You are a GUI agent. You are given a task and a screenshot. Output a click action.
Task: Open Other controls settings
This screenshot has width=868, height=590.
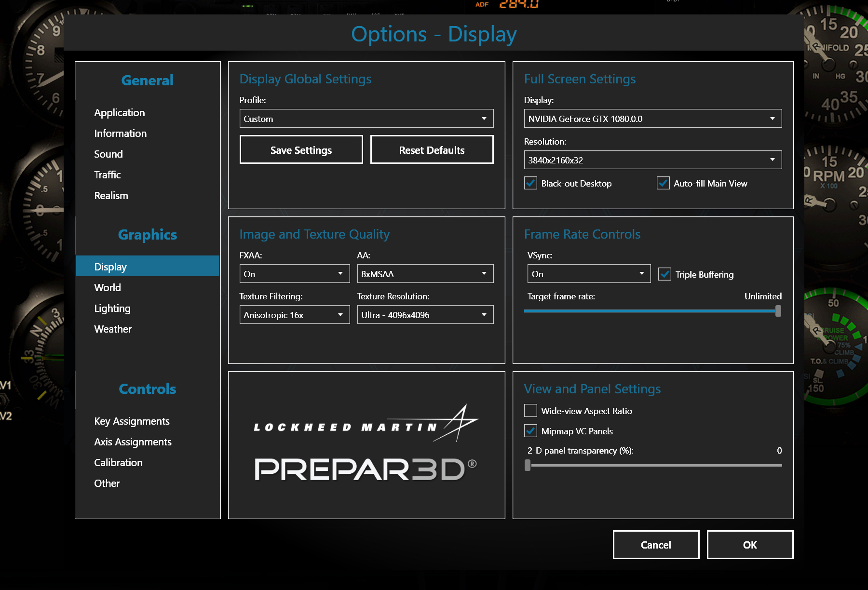tap(107, 483)
